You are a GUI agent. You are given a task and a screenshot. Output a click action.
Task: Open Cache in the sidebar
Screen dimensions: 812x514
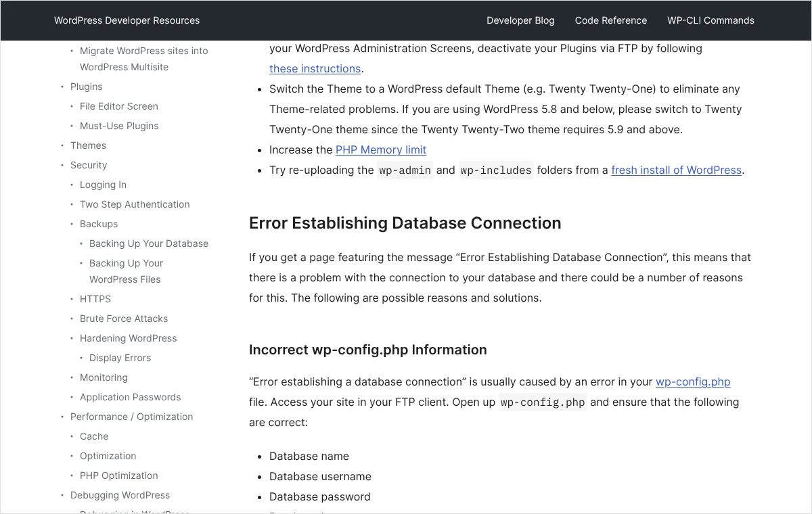(94, 436)
